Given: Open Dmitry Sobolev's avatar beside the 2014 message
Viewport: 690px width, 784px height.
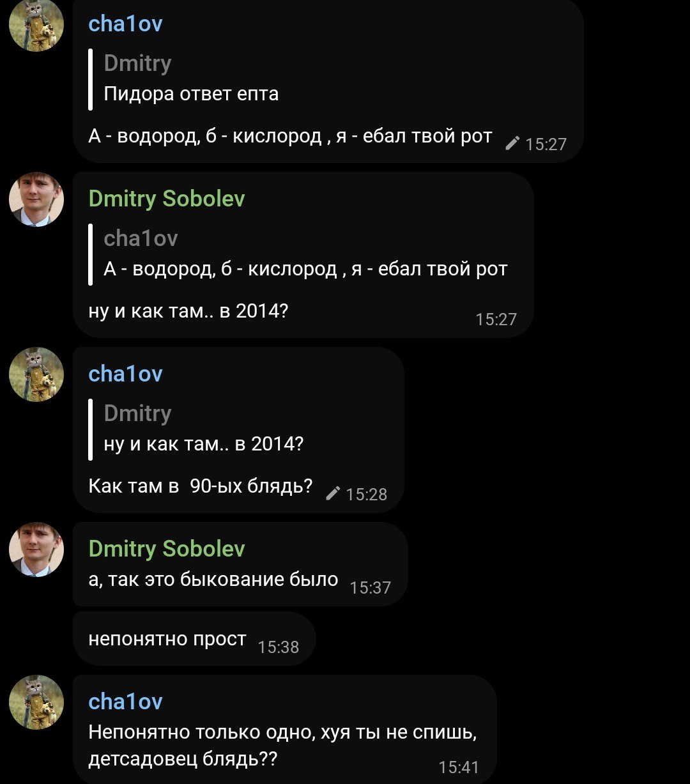Looking at the screenshot, I should 36,199.
